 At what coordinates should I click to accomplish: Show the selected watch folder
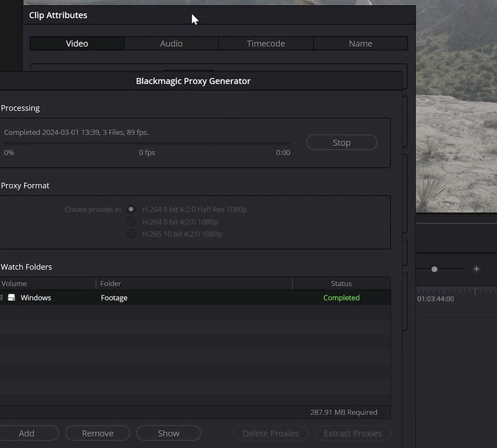(x=169, y=433)
